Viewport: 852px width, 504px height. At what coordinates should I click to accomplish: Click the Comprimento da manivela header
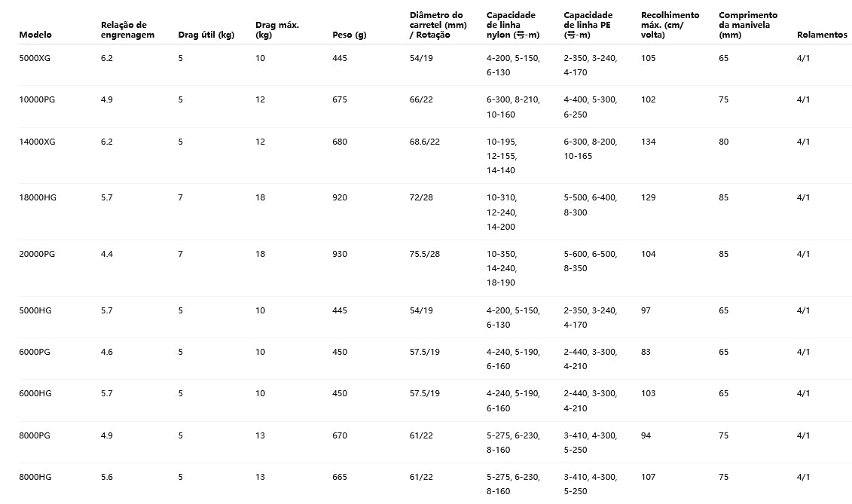click(747, 25)
